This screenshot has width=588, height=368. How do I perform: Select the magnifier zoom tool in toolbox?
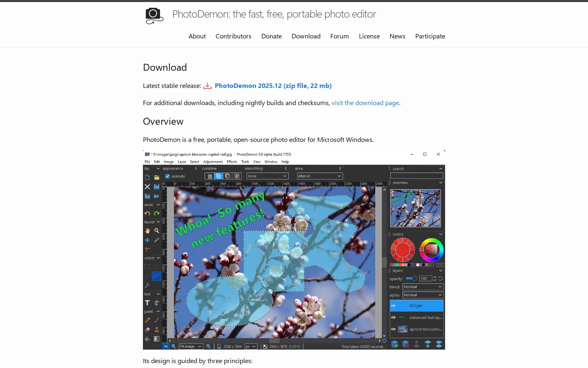coord(156,231)
